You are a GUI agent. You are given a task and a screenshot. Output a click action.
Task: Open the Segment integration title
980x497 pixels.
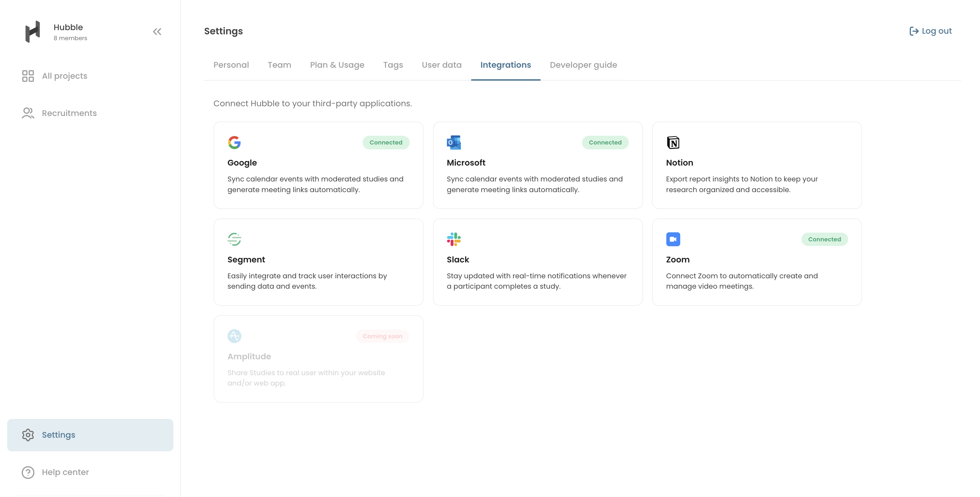[x=246, y=260]
